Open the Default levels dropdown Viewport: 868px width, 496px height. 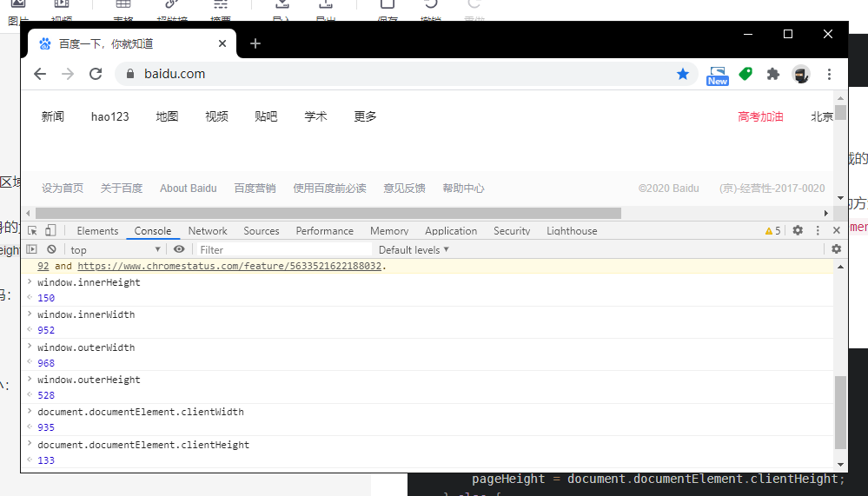[414, 249]
